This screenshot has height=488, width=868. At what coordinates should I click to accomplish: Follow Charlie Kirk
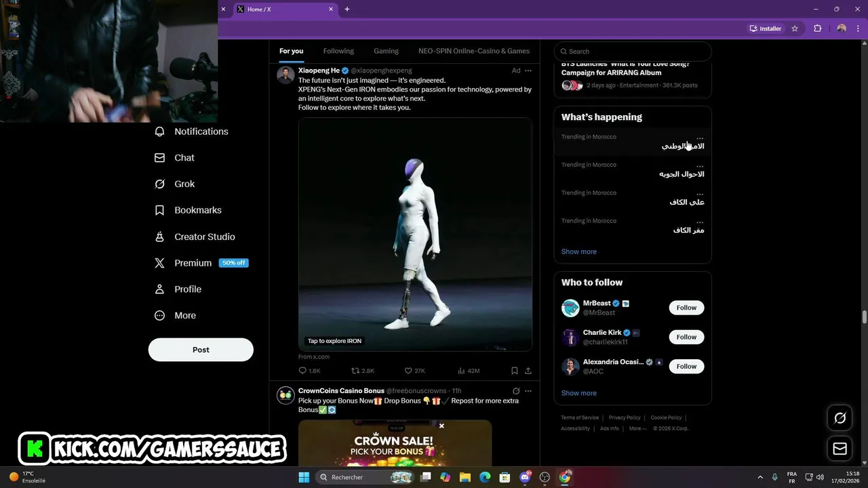pyautogui.click(x=686, y=337)
